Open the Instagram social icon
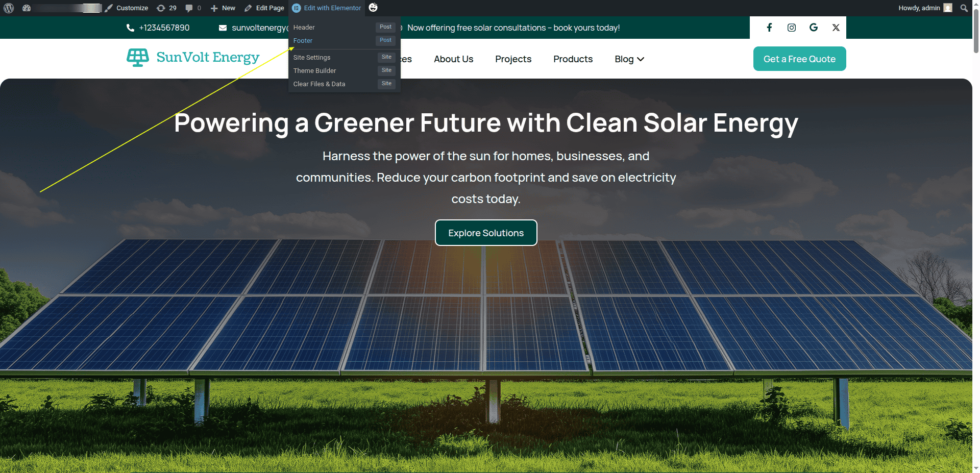The image size is (980, 473). pyautogui.click(x=791, y=28)
